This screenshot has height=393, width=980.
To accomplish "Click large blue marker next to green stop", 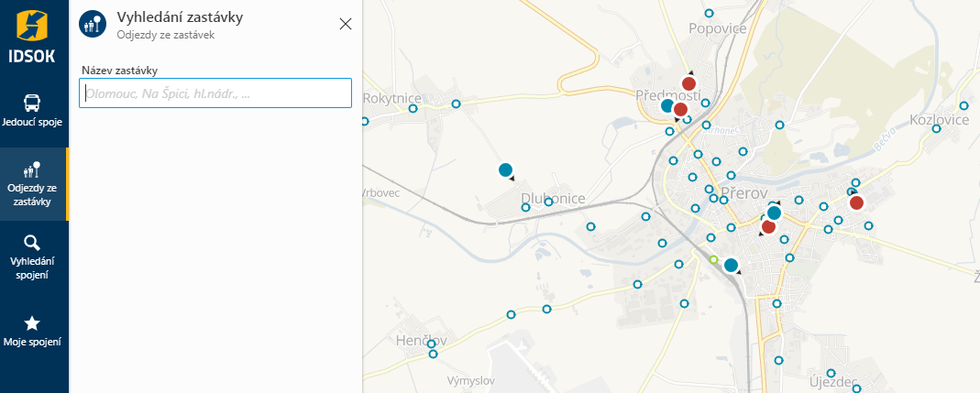I will point(731,266).
